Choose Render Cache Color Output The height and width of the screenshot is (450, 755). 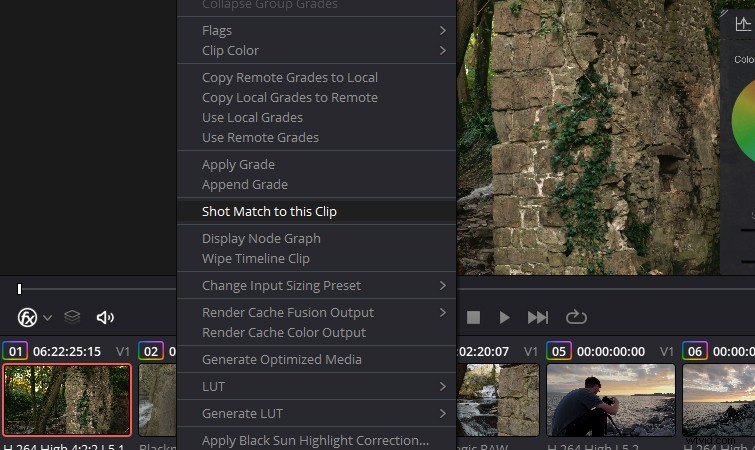[x=316, y=333]
